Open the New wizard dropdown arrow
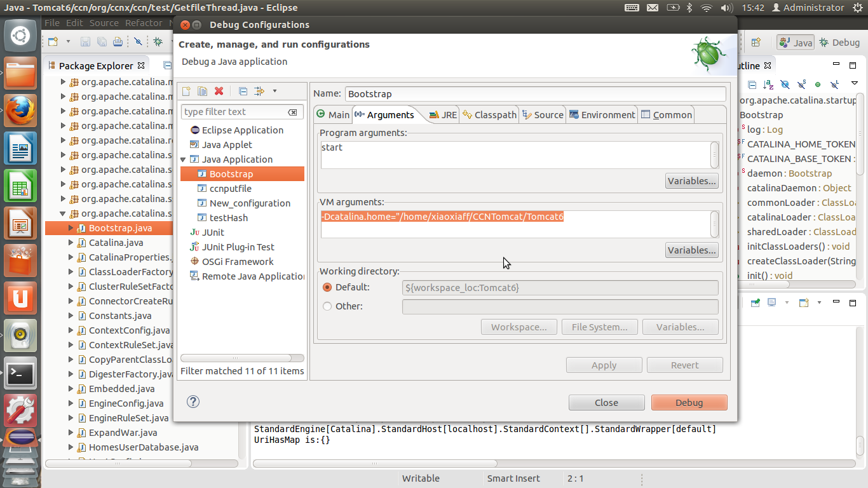 [68, 42]
